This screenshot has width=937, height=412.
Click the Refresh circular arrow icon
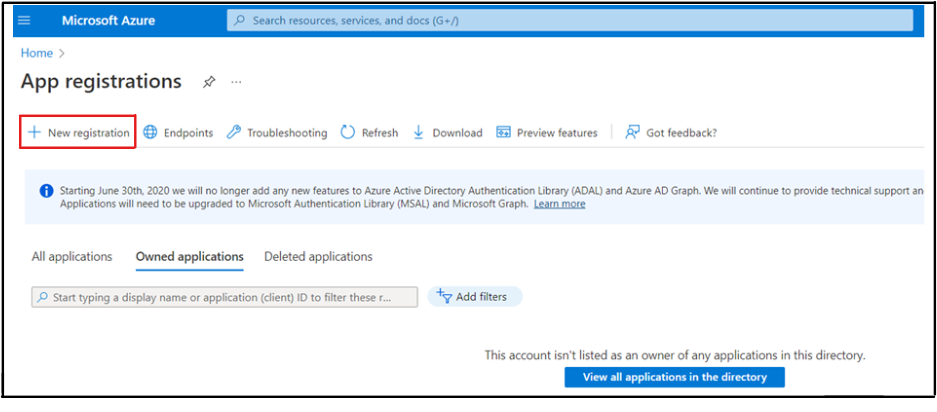point(348,132)
